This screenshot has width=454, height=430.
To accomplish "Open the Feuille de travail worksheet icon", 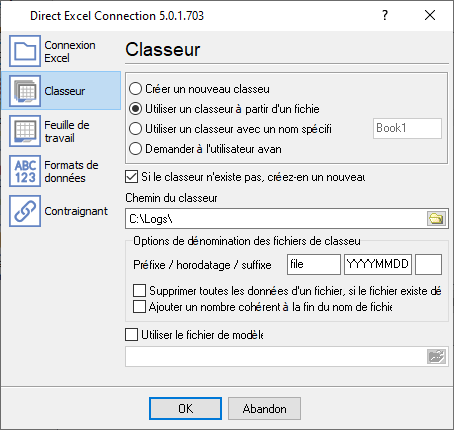I will tap(25, 131).
